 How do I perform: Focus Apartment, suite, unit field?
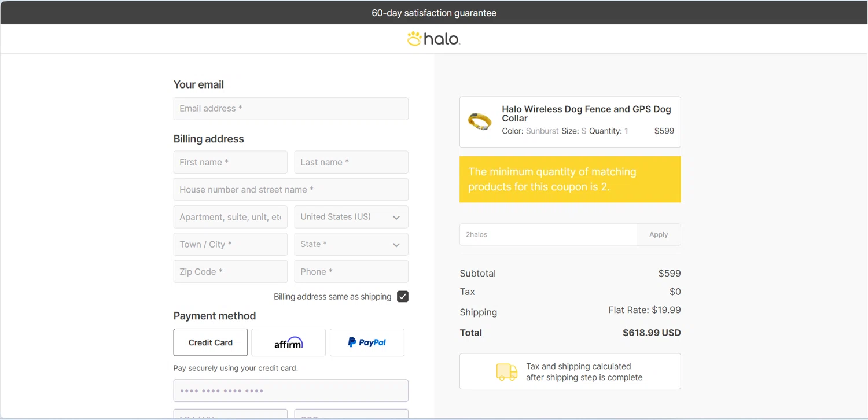230,217
